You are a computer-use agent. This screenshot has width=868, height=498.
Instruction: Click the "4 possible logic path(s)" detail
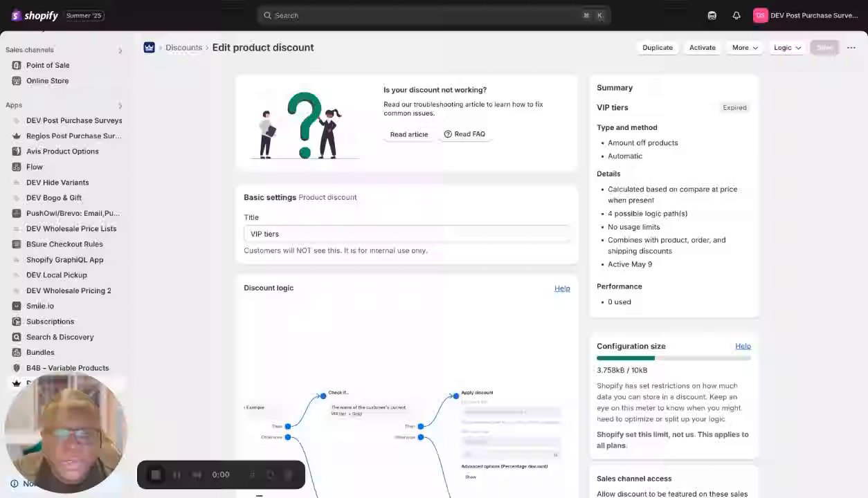click(x=647, y=214)
